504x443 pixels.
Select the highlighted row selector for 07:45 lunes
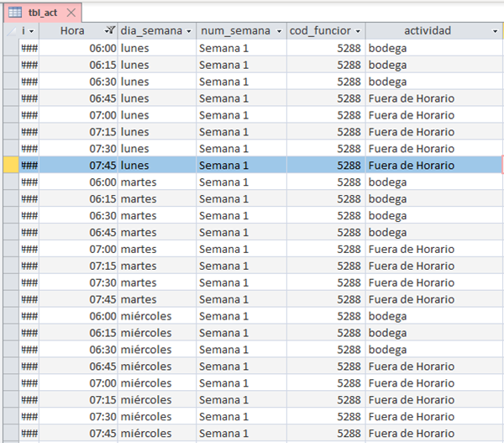click(x=9, y=166)
